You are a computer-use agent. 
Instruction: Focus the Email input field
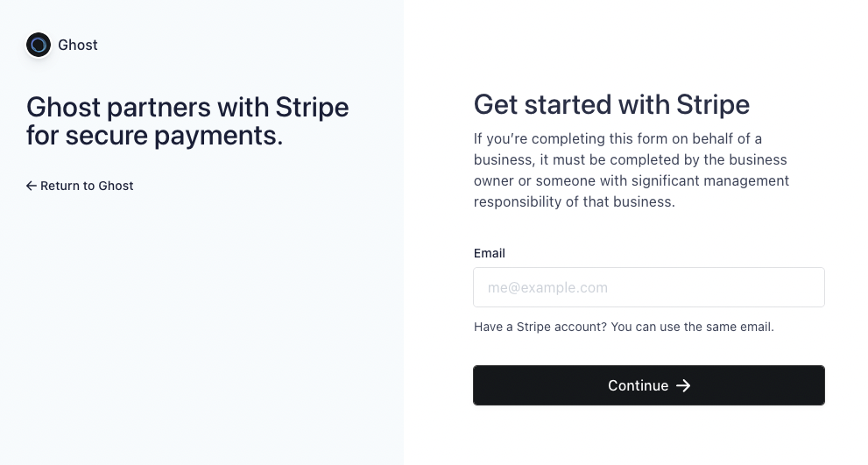(649, 287)
